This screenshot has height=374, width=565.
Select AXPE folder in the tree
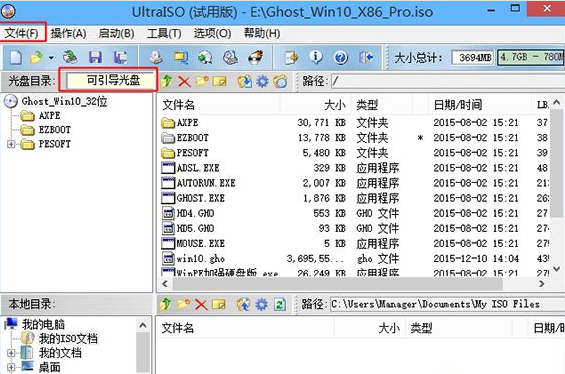click(x=49, y=116)
